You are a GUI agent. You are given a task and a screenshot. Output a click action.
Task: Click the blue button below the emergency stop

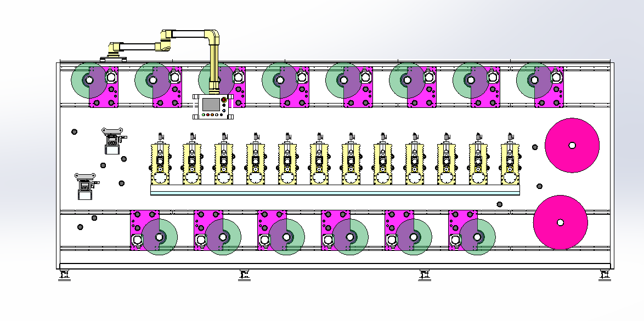[224, 111]
